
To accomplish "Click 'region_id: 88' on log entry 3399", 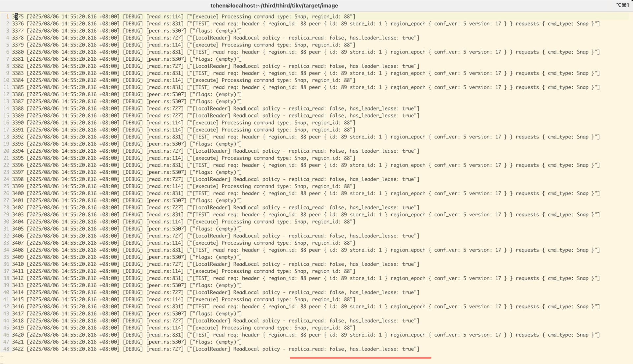I will click(331, 186).
